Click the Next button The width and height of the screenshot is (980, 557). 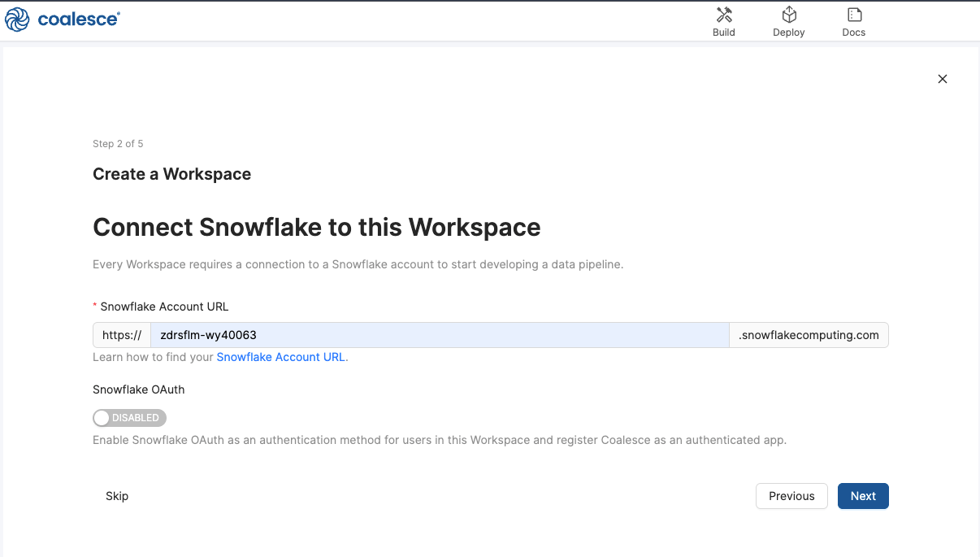[x=863, y=496]
